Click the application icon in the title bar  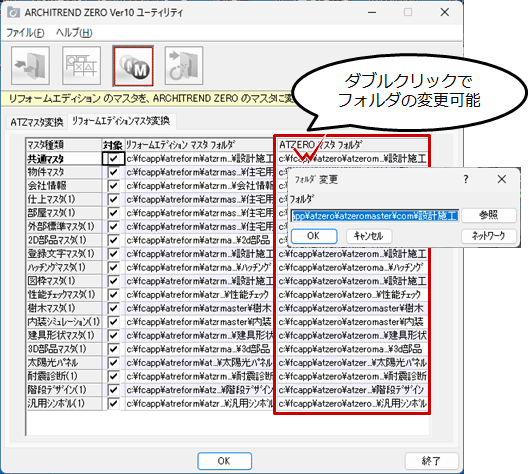point(13,12)
